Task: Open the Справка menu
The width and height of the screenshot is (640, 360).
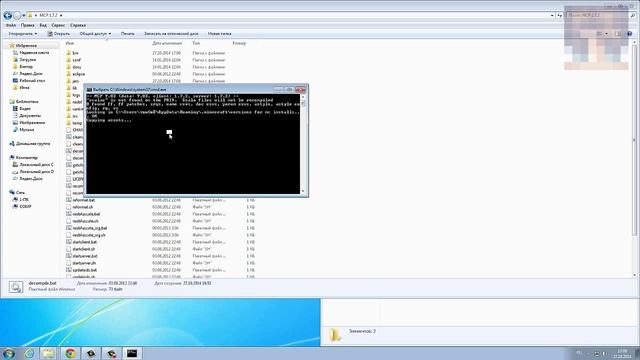Action: (x=78, y=25)
